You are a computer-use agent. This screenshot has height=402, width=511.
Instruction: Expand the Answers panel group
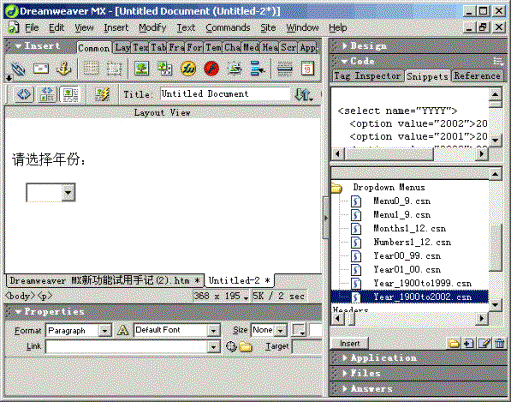[345, 389]
